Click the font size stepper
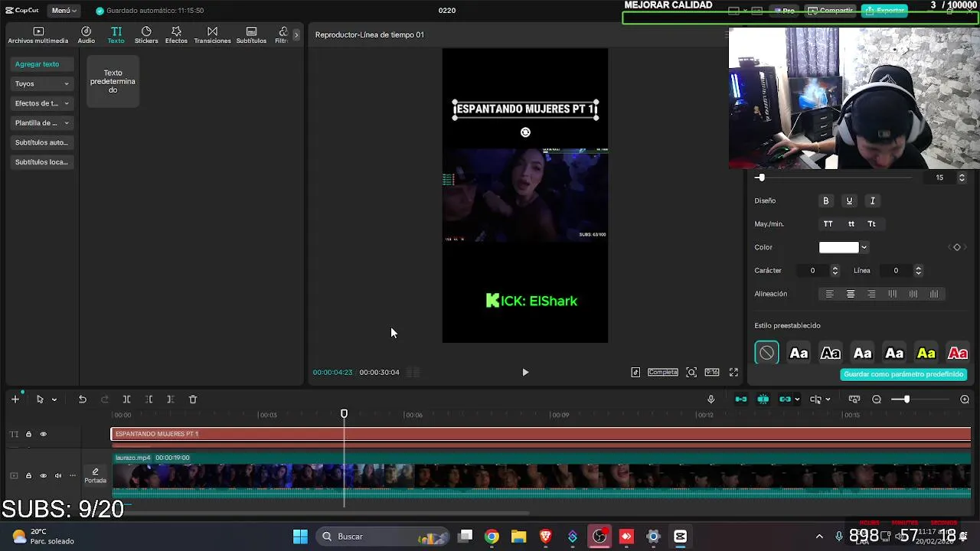This screenshot has height=551, width=980. (x=962, y=178)
